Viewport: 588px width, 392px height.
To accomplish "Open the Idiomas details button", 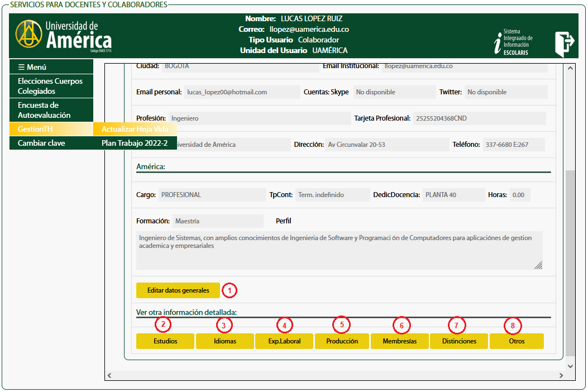I will pos(225,341).
